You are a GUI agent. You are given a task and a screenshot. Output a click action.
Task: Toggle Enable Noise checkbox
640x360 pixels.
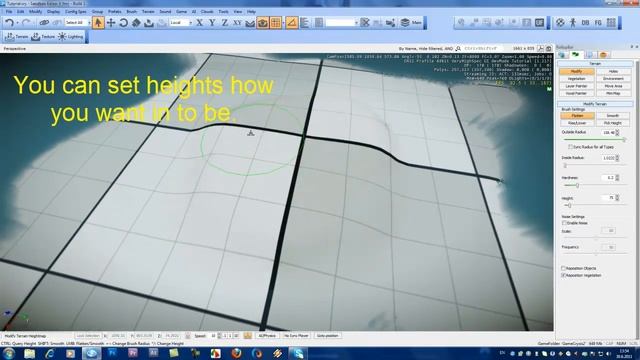564,223
